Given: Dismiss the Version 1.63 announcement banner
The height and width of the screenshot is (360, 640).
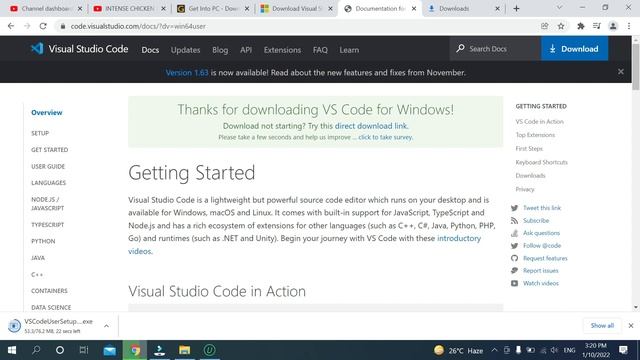Looking at the screenshot, I should (621, 72).
